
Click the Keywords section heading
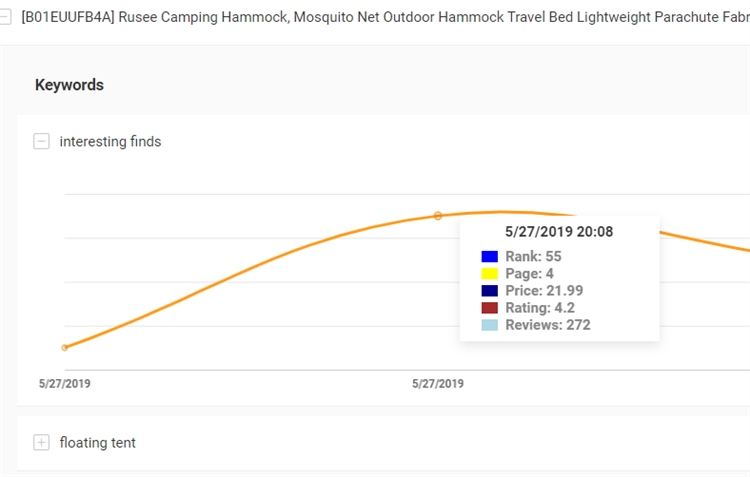[69, 85]
